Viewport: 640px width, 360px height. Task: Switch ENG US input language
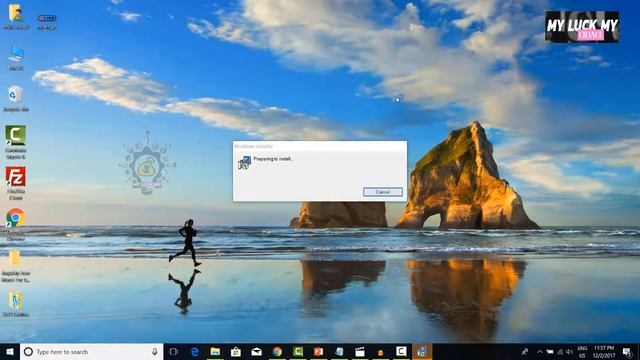[582, 352]
